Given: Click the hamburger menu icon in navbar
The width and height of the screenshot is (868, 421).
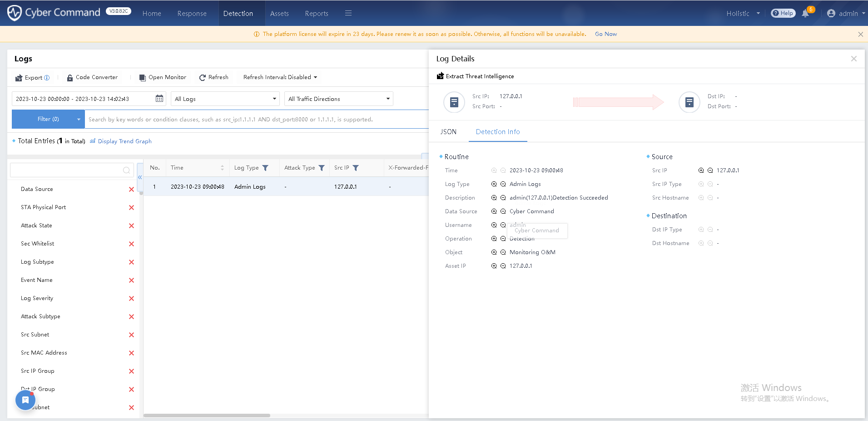Looking at the screenshot, I should coord(348,13).
